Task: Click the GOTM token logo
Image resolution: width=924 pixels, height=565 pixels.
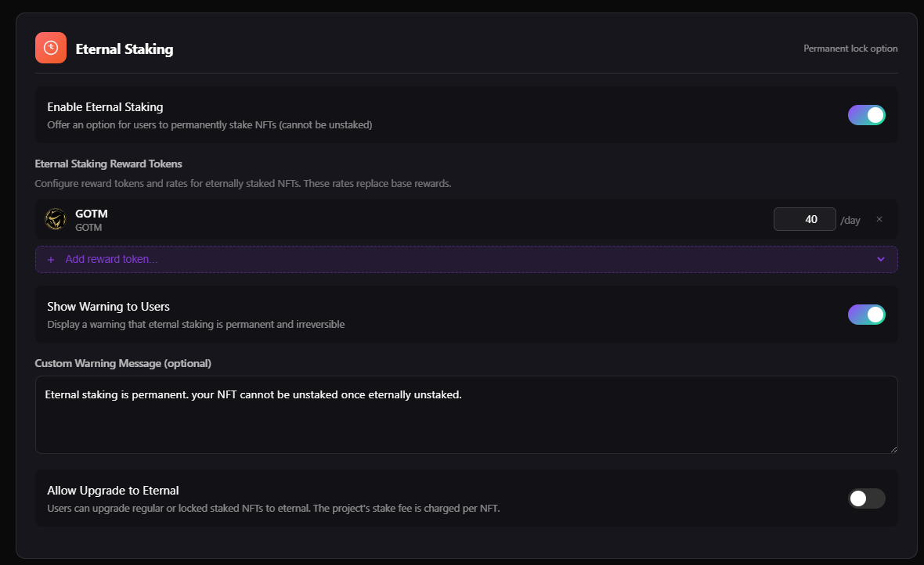Action: (x=56, y=219)
